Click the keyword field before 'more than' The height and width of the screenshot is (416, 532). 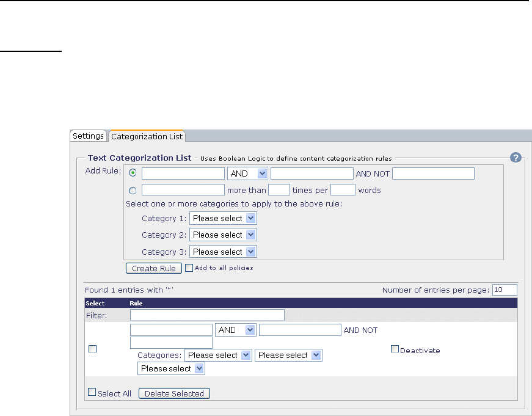pyautogui.click(x=183, y=190)
